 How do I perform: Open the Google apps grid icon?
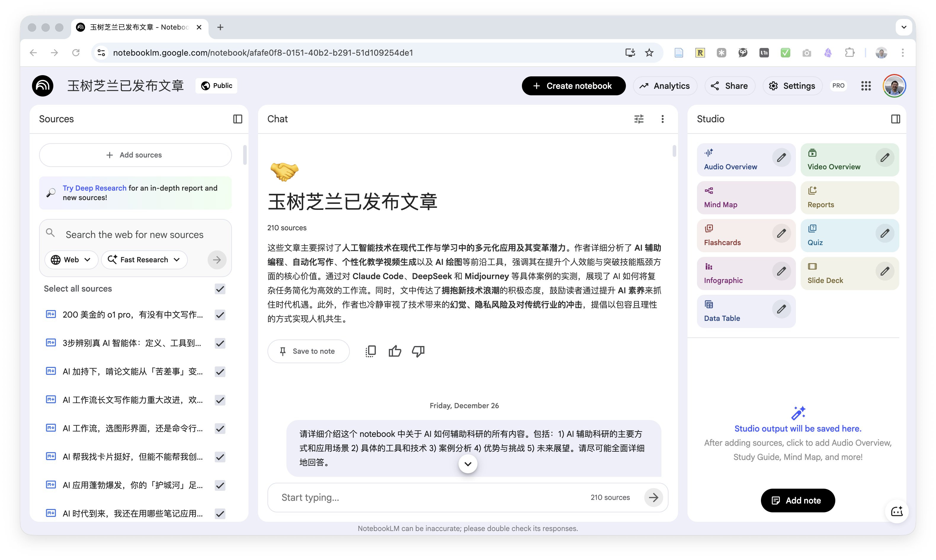866,86
